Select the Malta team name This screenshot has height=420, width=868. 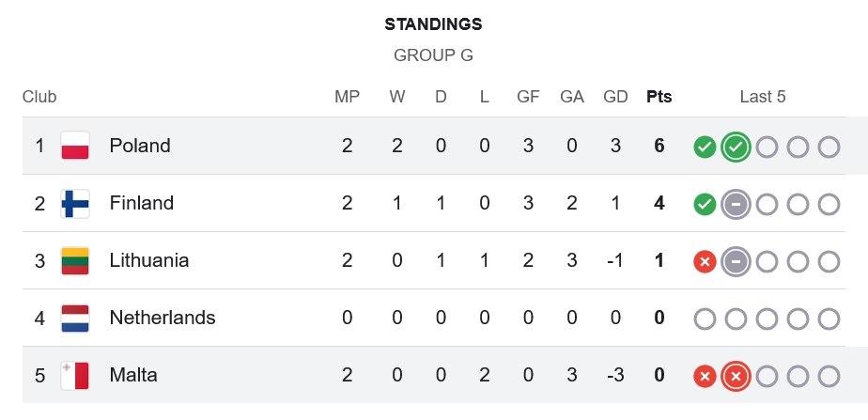[x=133, y=375]
